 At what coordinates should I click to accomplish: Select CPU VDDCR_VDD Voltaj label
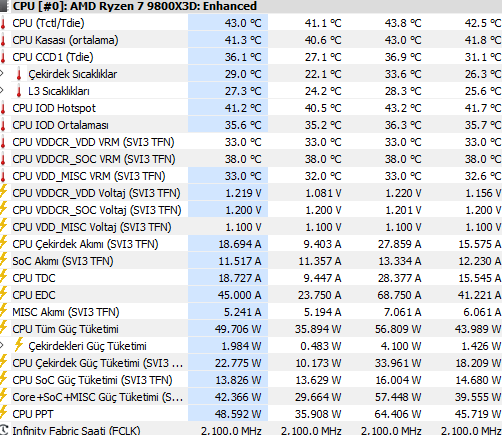pos(96,193)
